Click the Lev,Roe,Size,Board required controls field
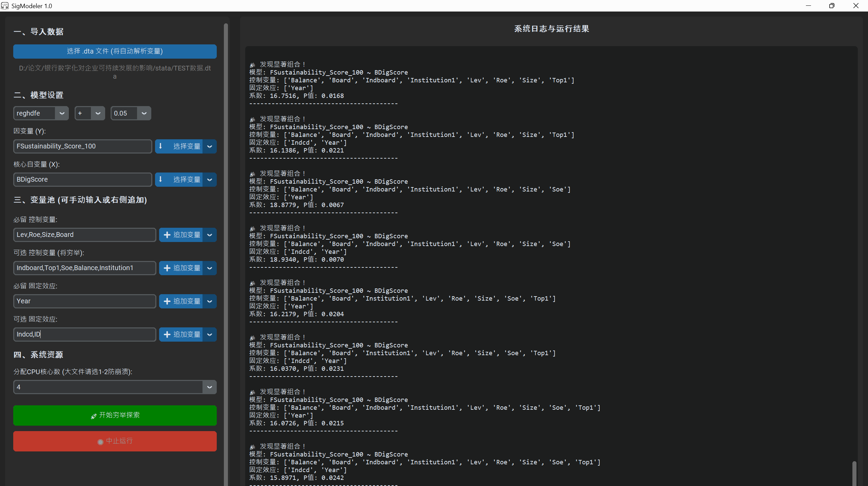 [84, 235]
